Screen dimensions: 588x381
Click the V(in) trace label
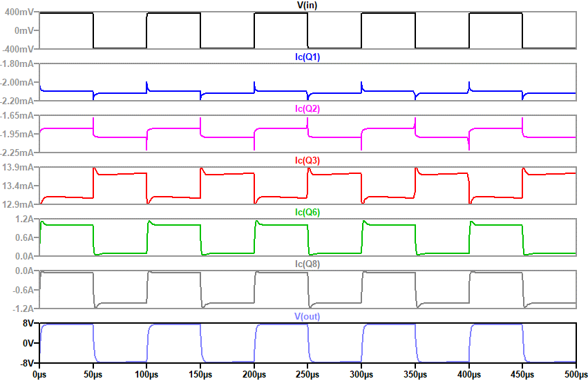tap(307, 6)
